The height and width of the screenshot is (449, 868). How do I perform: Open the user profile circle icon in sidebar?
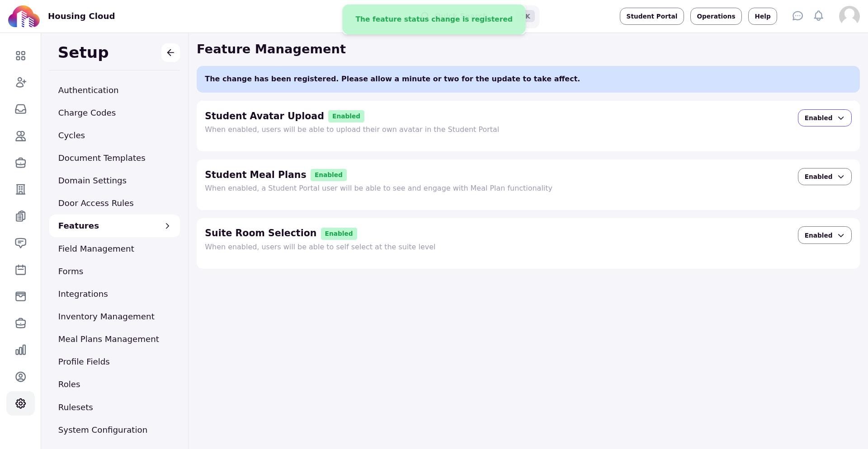20,377
